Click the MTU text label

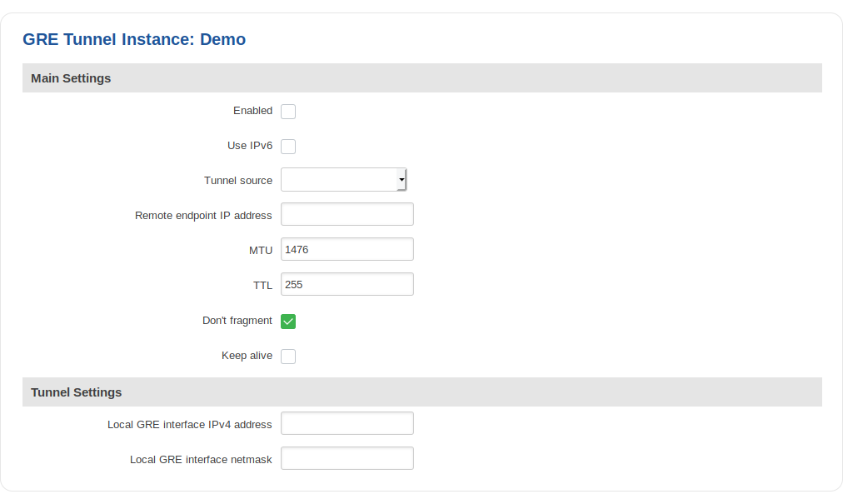pos(261,251)
